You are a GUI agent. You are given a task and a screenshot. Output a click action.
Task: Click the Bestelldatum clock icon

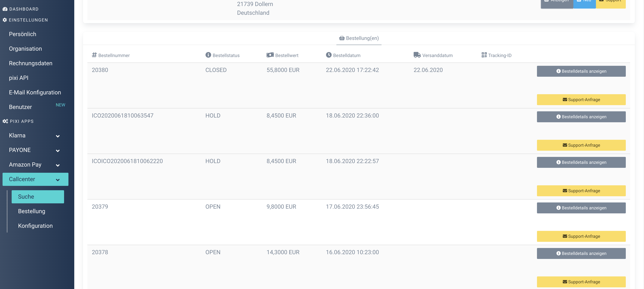tap(329, 55)
